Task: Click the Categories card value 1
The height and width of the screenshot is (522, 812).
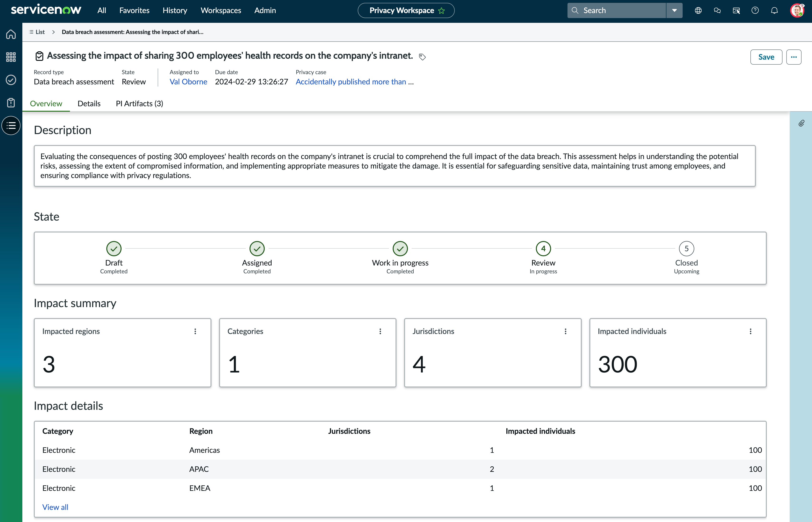Action: pos(234,365)
